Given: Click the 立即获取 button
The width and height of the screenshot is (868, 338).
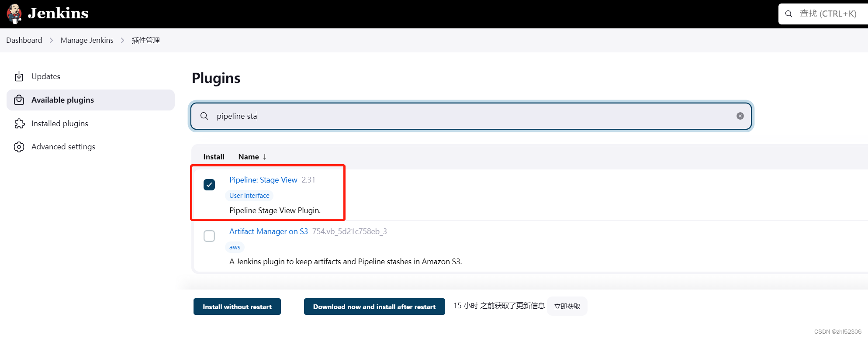Looking at the screenshot, I should coord(567,306).
